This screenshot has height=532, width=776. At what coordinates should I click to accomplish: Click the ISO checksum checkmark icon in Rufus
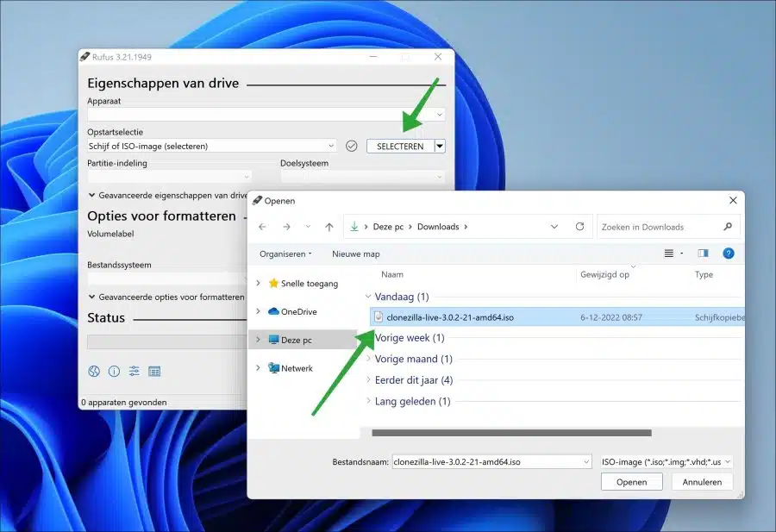[x=352, y=146]
